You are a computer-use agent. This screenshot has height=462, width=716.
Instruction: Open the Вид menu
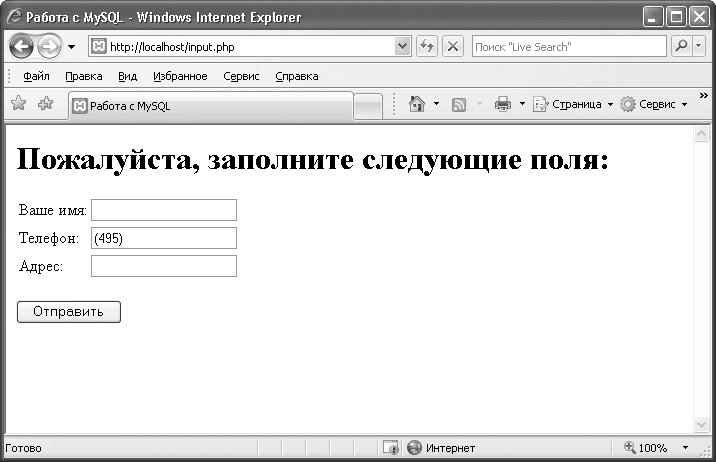127,76
